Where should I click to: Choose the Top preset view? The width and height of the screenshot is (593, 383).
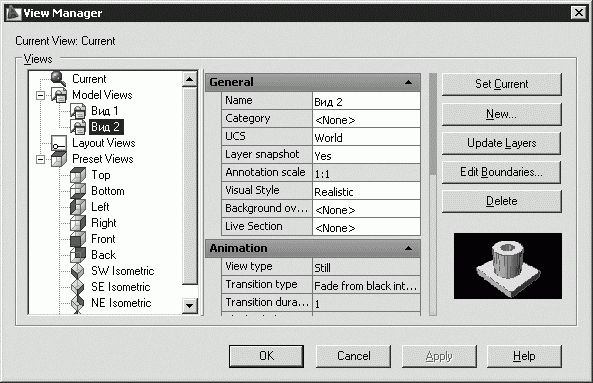101,175
